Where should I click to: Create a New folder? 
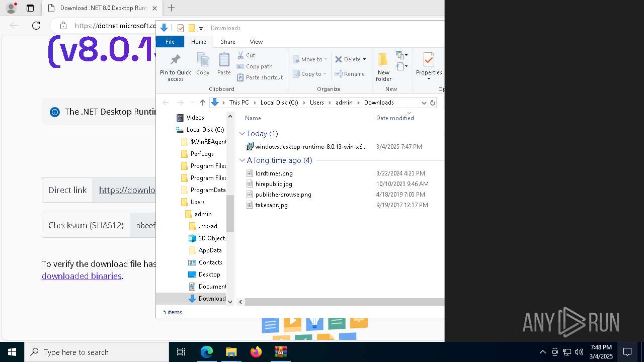coord(383,67)
